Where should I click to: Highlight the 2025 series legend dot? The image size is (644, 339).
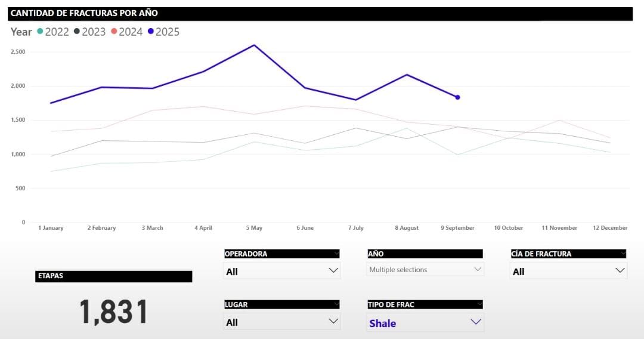[151, 32]
